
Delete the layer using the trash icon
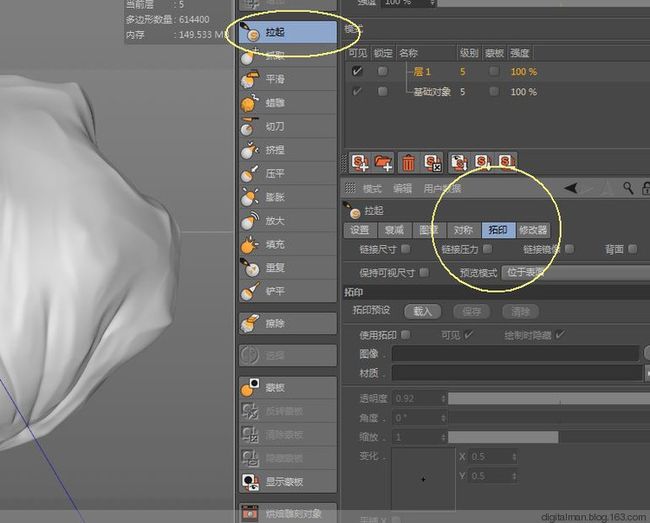pyautogui.click(x=409, y=162)
